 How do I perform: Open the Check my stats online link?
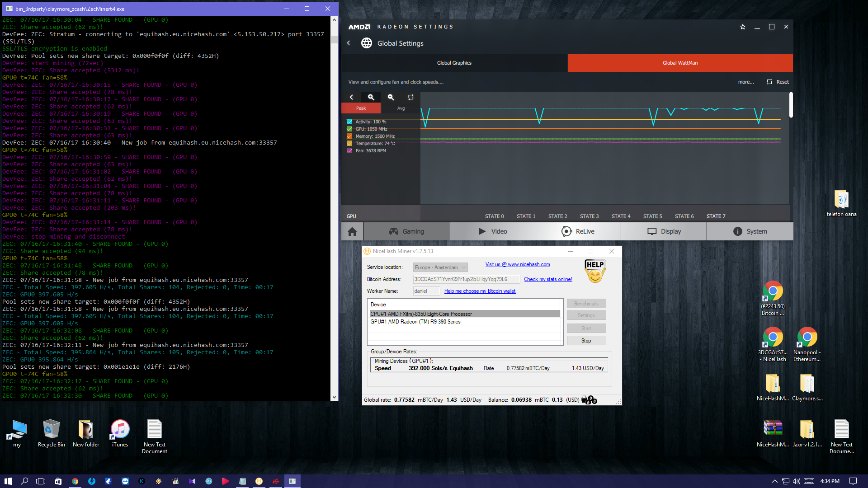pos(548,279)
